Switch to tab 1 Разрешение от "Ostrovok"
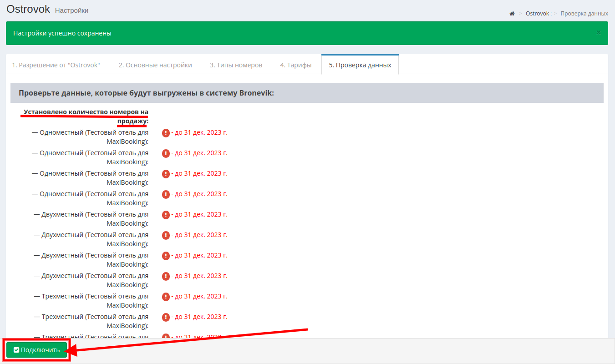The height and width of the screenshot is (364, 615). click(56, 65)
